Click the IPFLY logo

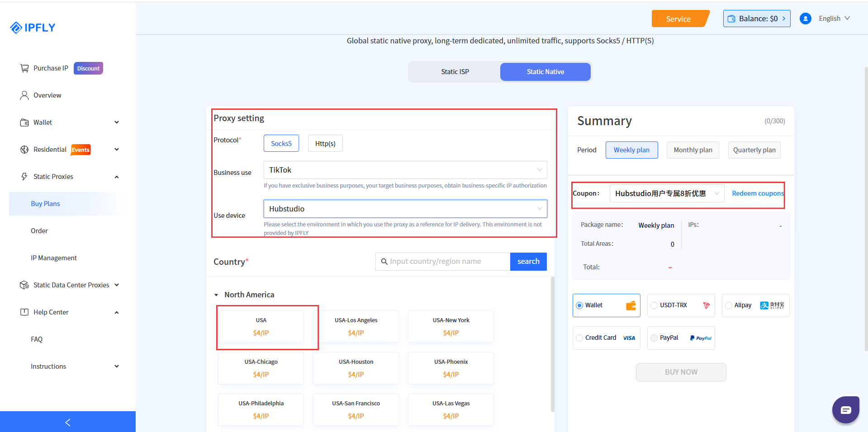pyautogui.click(x=33, y=28)
